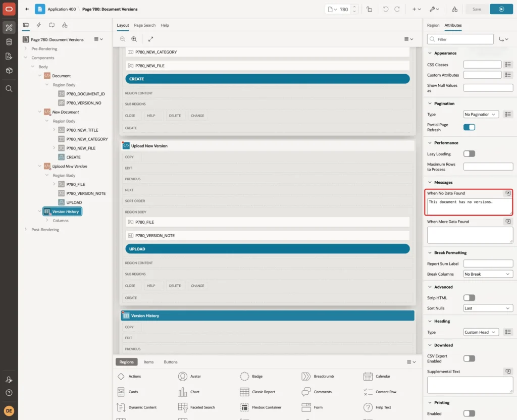
Task: Click the Redo icon
Action: tap(397, 9)
